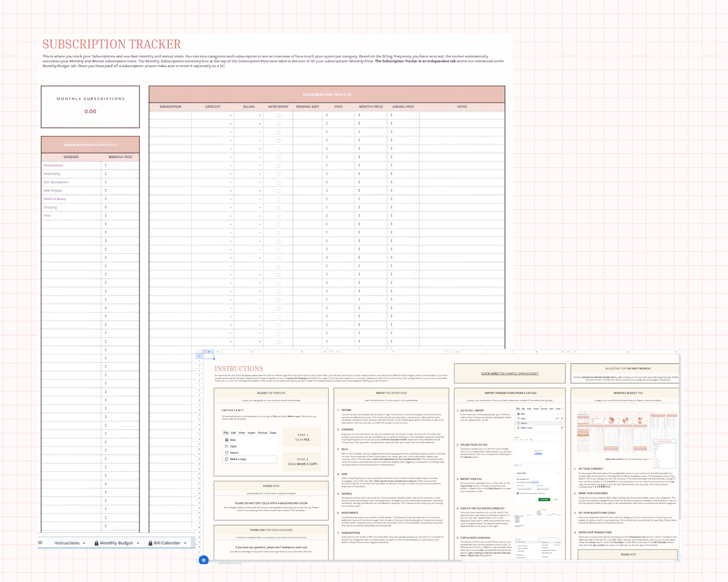Click the Know the Definitions section header
The image size is (728, 582).
pyautogui.click(x=391, y=393)
